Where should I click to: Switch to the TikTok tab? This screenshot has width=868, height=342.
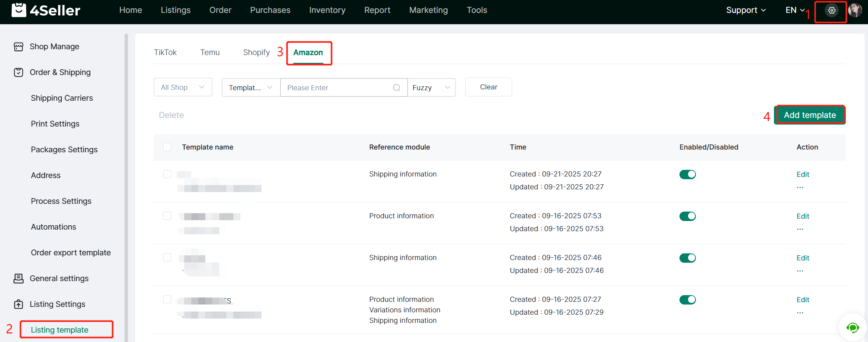pos(165,52)
